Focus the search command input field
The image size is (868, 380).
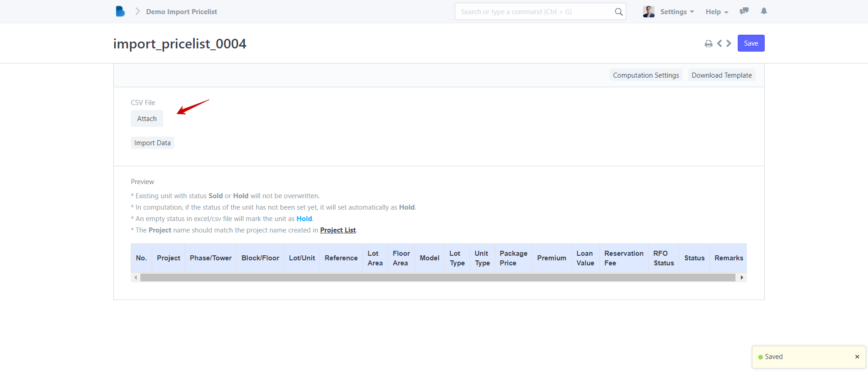point(535,12)
